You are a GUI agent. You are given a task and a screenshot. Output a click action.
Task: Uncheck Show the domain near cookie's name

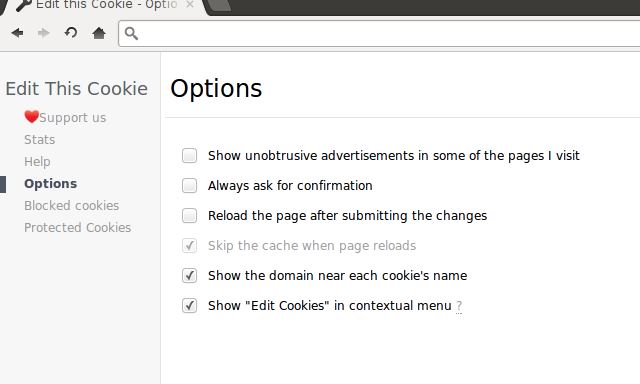point(189,275)
